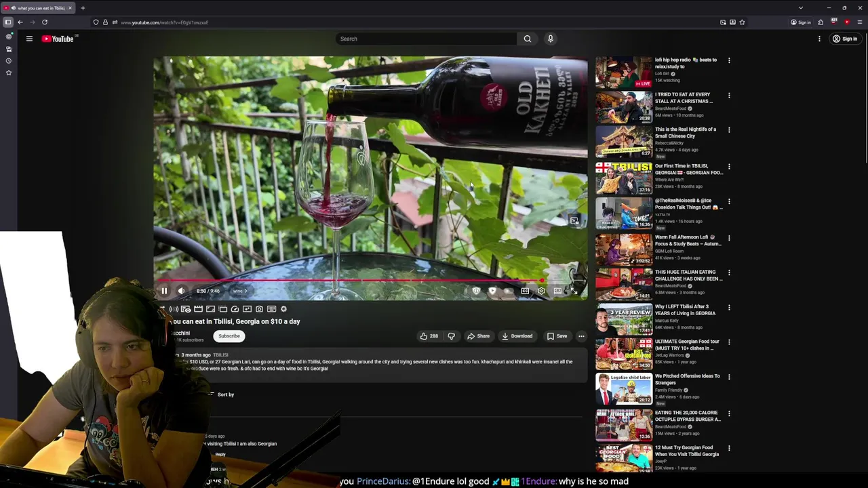Seek to the middle of the video progress bar
Image resolution: width=868 pixels, height=488 pixels.
coord(370,280)
